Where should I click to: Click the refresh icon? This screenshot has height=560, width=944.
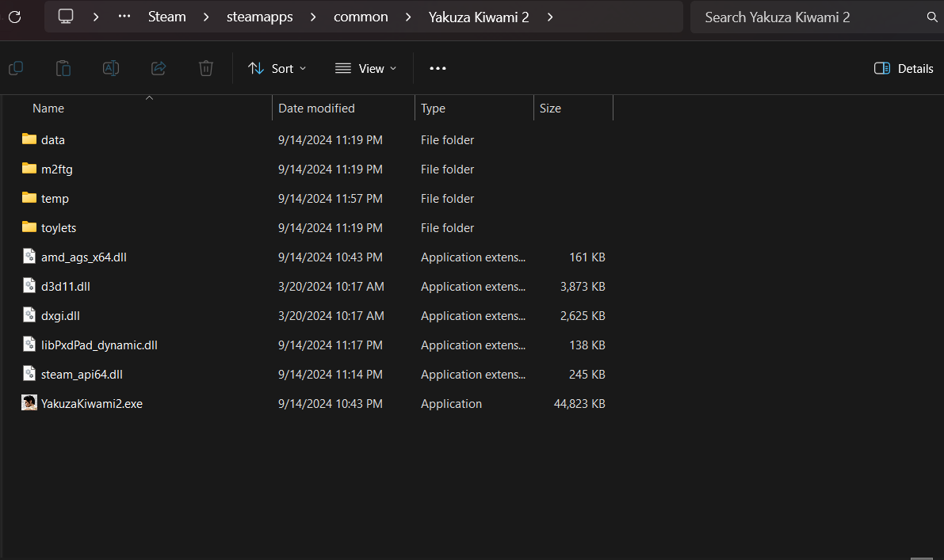coord(15,17)
